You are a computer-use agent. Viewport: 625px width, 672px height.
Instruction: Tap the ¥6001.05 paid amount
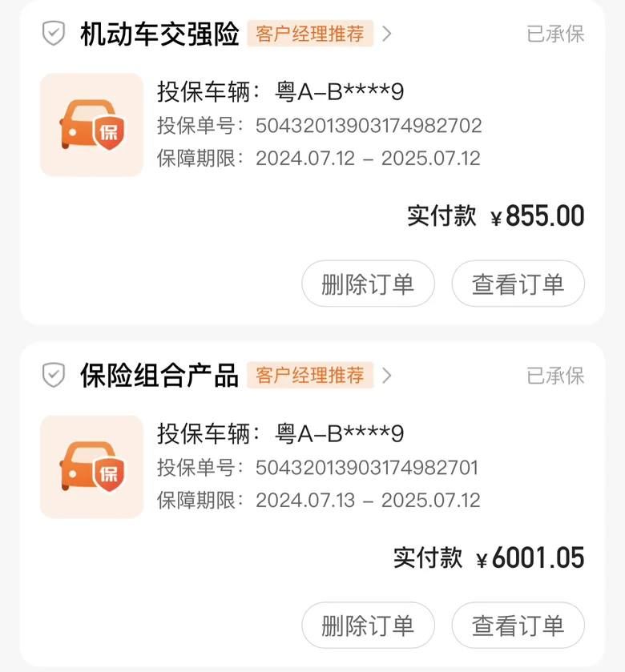tap(530, 557)
